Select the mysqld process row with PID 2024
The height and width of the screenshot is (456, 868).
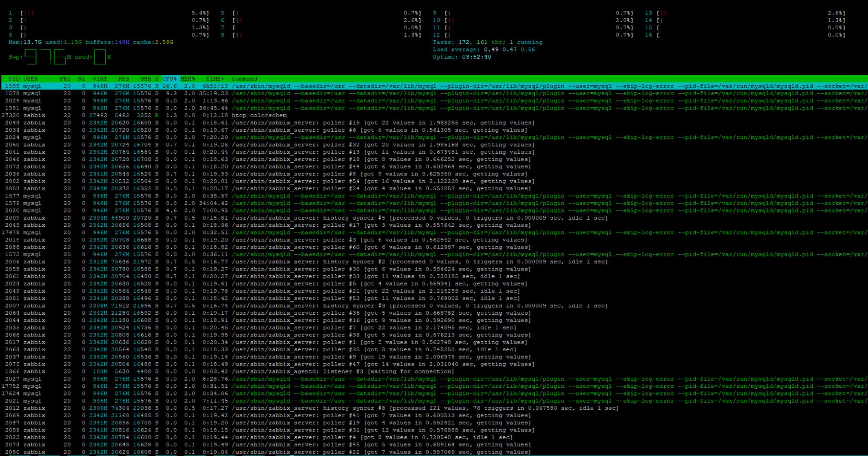pos(434,137)
